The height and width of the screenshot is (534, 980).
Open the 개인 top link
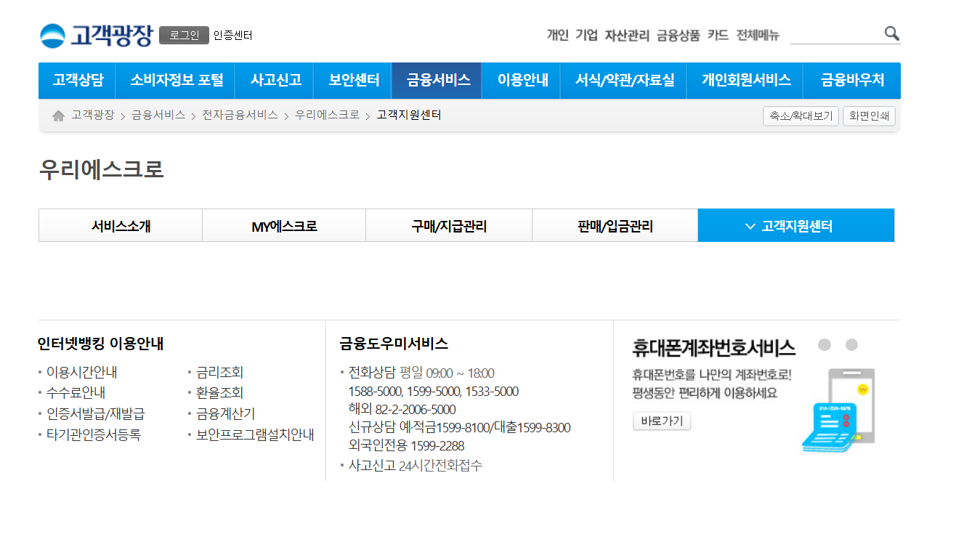click(557, 35)
